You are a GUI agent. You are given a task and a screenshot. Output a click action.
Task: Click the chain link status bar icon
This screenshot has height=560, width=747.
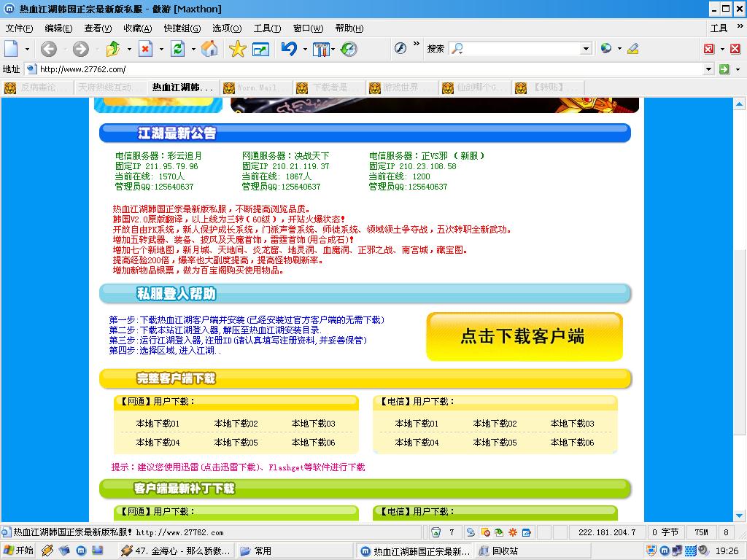[x=471, y=532]
